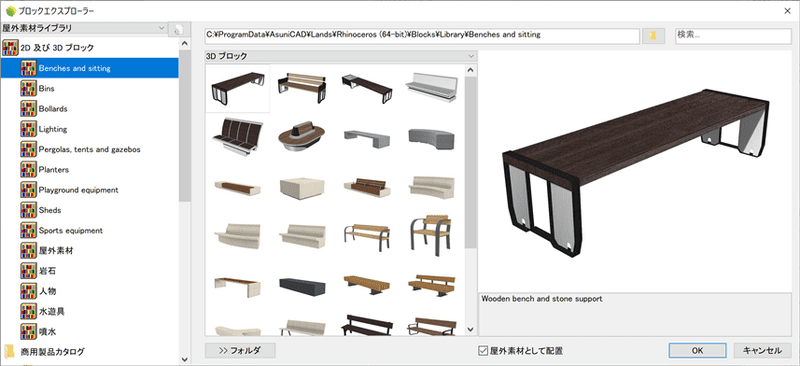Image resolution: width=800 pixels, height=366 pixels.
Task: Click the 水遊具 library icon
Action: click(28, 311)
